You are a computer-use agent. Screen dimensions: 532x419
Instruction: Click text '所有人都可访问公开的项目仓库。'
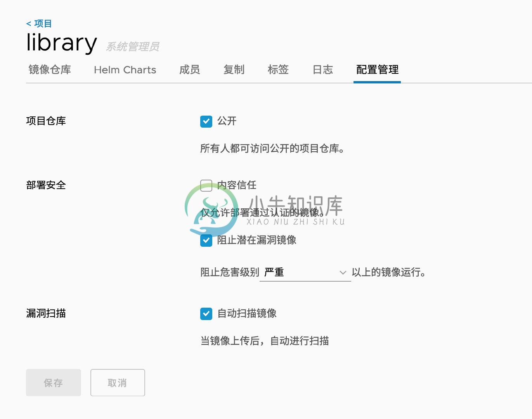[x=272, y=149]
